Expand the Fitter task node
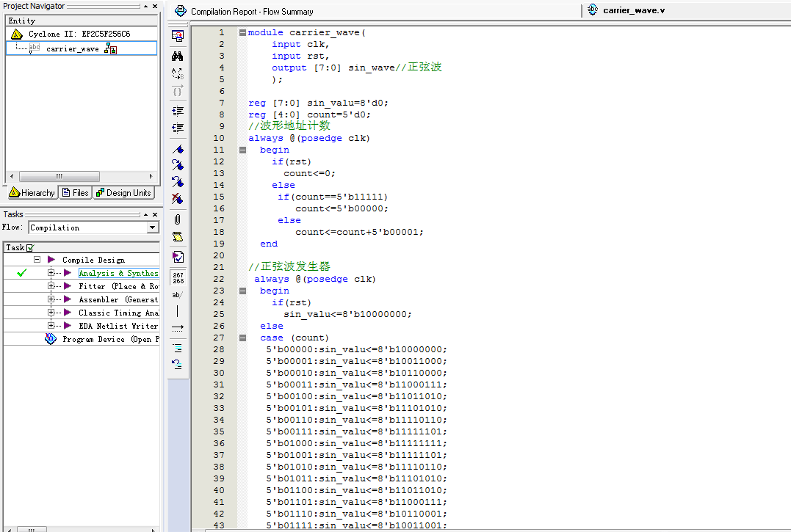The image size is (791, 532). [x=51, y=286]
